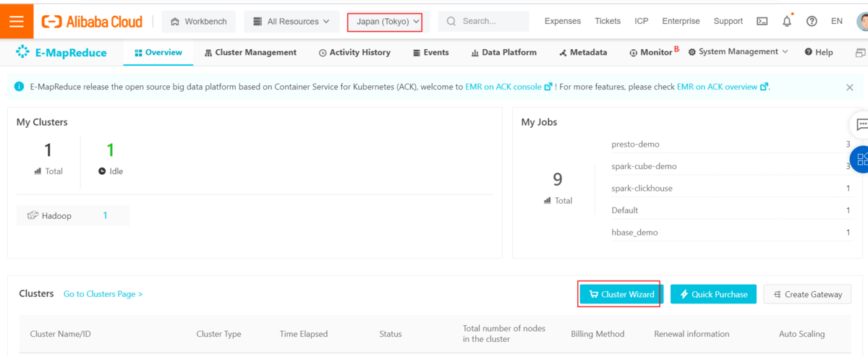This screenshot has height=357, width=868.
Task: Click the Auto Scaling column header
Action: 801,334
